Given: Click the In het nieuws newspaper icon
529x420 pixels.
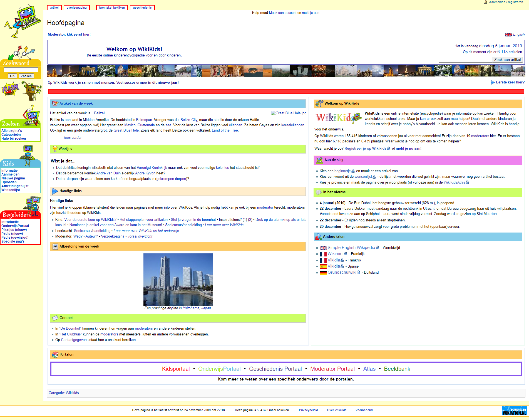Looking at the screenshot, I should [x=319, y=192].
